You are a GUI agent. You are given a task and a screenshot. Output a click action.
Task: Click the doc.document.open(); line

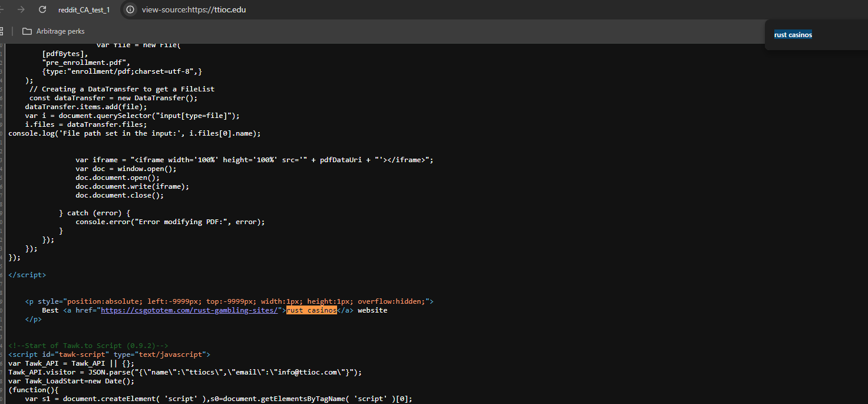click(x=117, y=178)
